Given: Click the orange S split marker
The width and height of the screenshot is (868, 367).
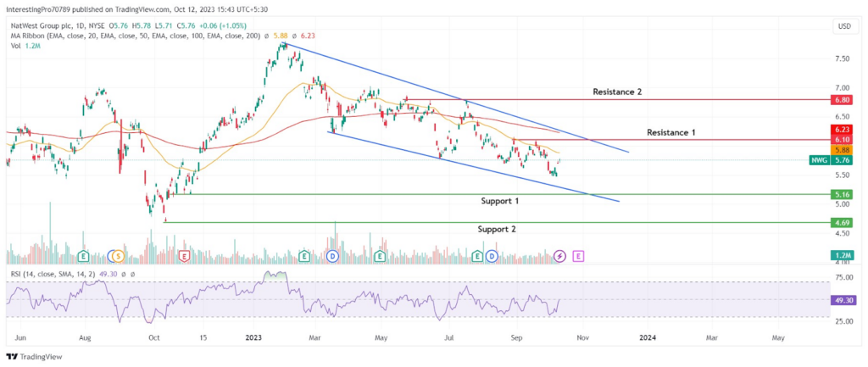Looking at the screenshot, I should click(117, 256).
